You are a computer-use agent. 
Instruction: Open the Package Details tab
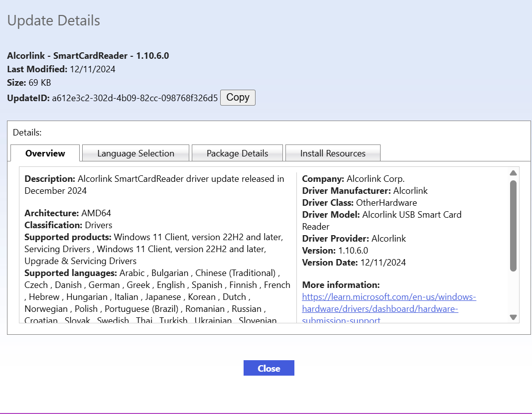(x=237, y=153)
